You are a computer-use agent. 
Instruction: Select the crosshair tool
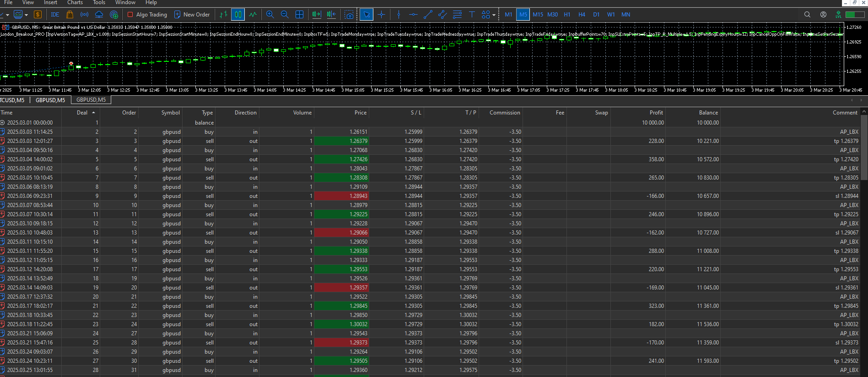point(381,15)
